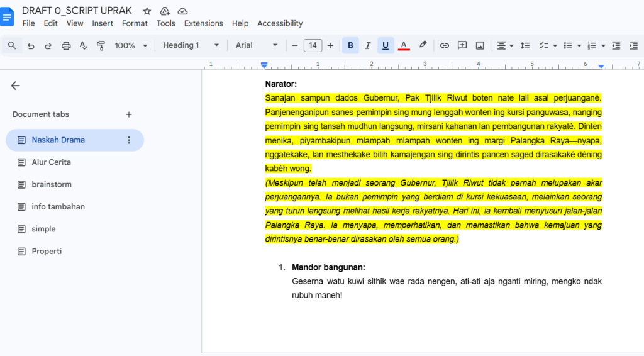Viewport: 644px width, 356px height.
Task: Open the Arial font dropdown
Action: click(x=257, y=45)
